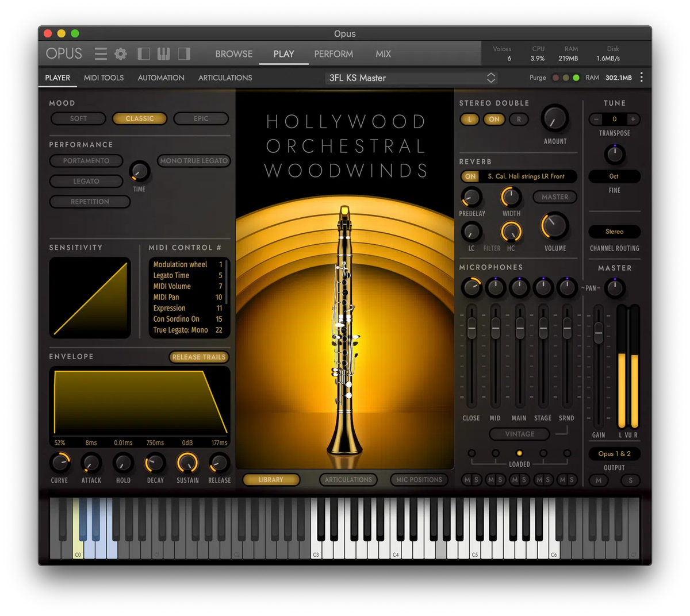690x616 pixels.
Task: Toggle the left browser panel view icon
Action: [144, 53]
